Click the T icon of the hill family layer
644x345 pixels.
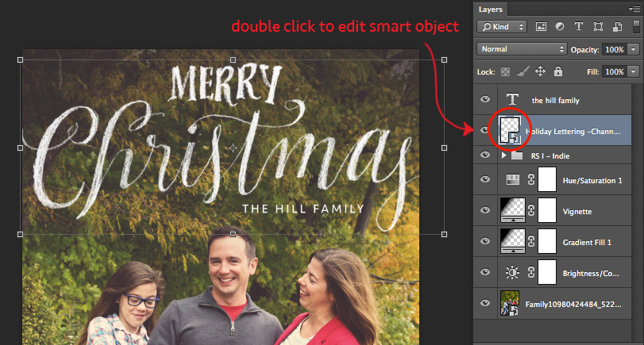[512, 99]
